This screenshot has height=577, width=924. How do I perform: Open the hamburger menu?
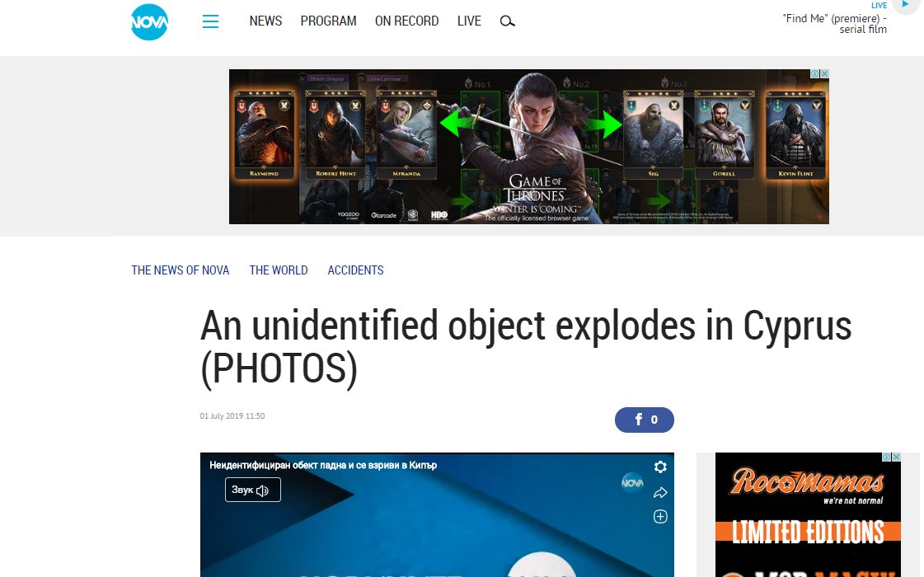click(x=210, y=21)
